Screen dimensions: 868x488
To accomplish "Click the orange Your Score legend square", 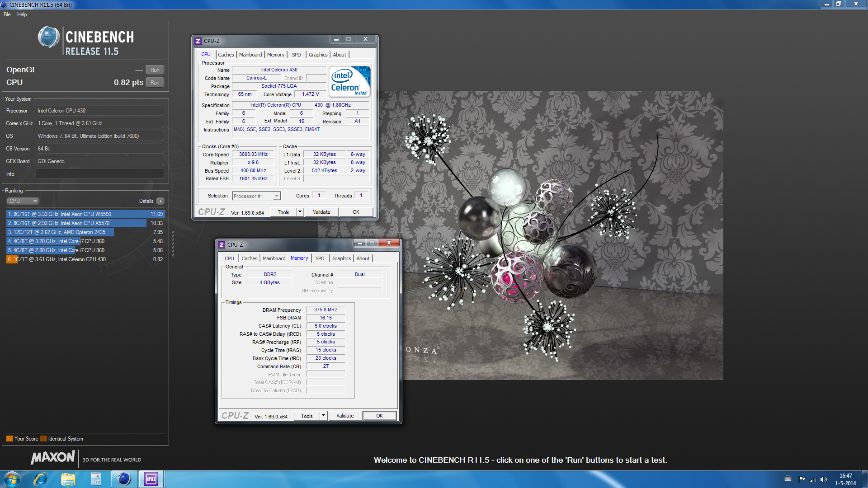I will coord(9,439).
